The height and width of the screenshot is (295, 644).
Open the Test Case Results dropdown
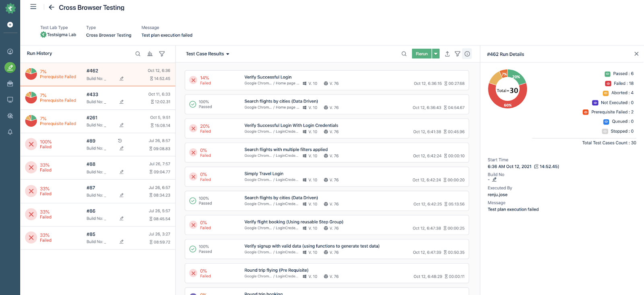pyautogui.click(x=207, y=54)
